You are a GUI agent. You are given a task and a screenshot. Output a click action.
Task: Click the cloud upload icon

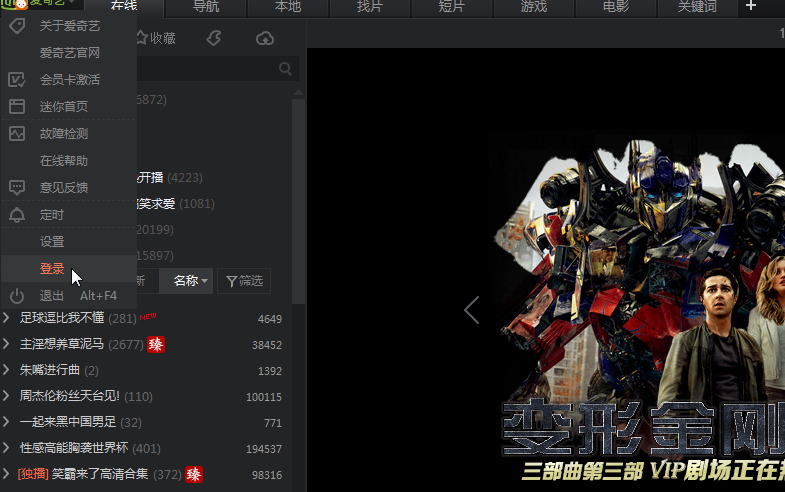click(x=265, y=38)
